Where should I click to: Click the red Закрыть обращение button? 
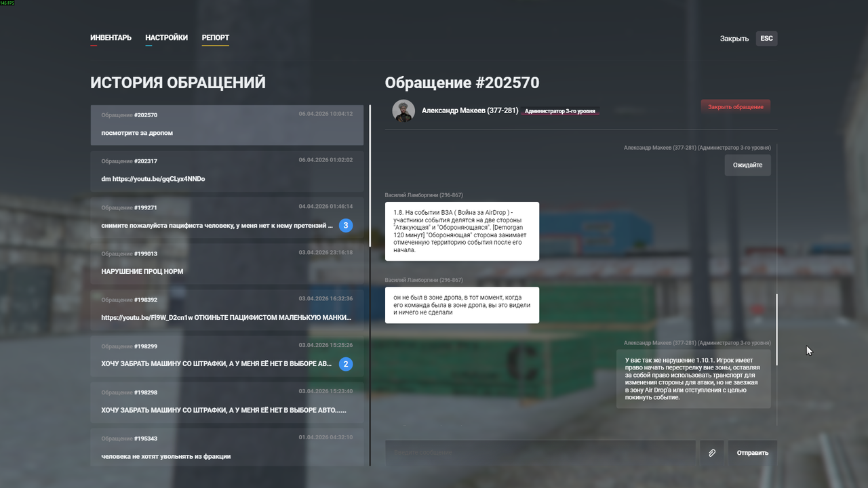(735, 106)
